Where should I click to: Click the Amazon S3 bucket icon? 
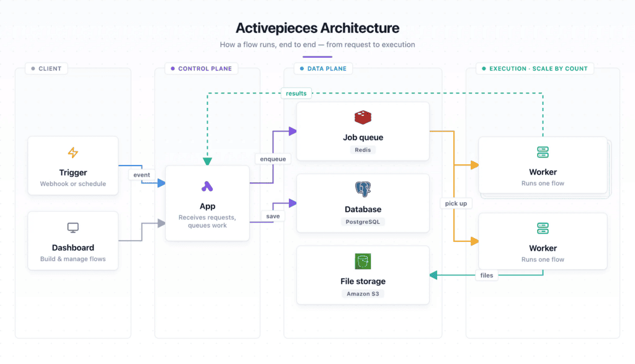tap(363, 261)
